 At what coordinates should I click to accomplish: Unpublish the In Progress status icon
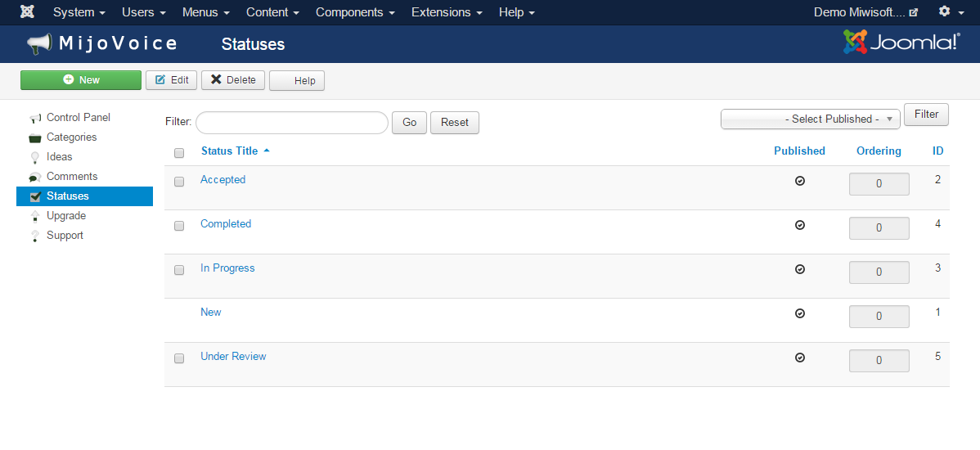pyautogui.click(x=800, y=269)
